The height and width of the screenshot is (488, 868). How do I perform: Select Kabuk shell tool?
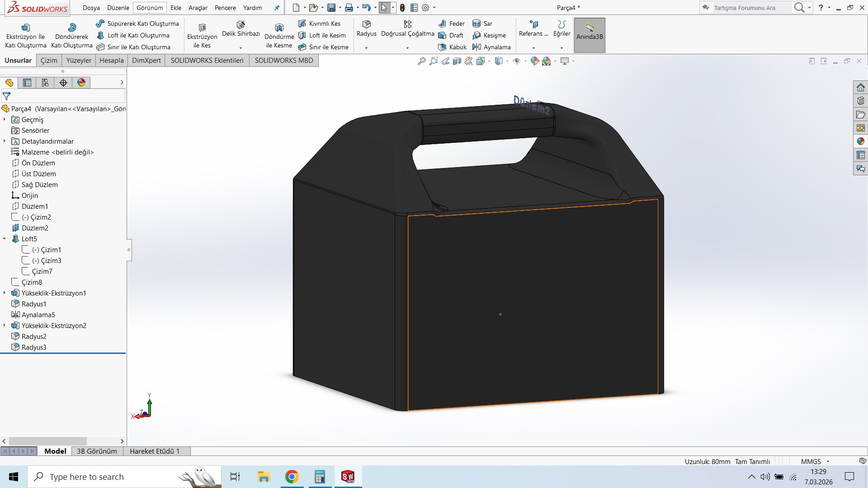click(452, 47)
